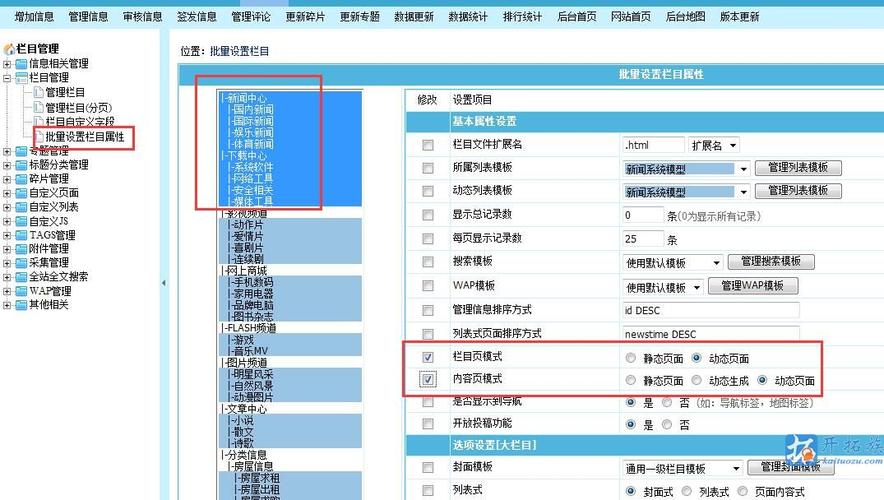Expand the 其他相关 tree node

pyautogui.click(x=7, y=306)
